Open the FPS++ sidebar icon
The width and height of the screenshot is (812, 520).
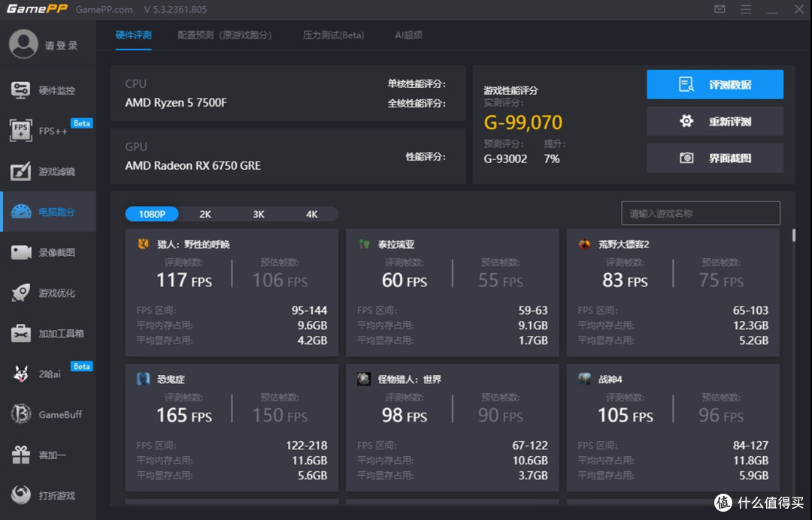[21, 131]
